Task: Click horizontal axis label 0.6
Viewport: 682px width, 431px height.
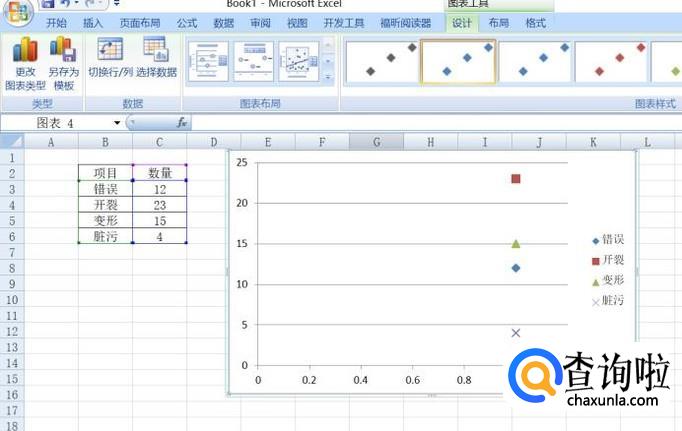Action: 412,380
